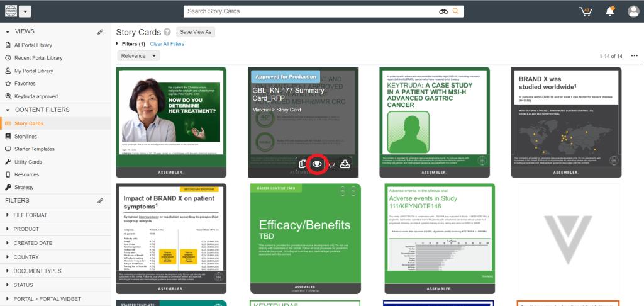Collapse the CONTENT FILTERS section
The width and height of the screenshot is (644, 306).
point(8,110)
